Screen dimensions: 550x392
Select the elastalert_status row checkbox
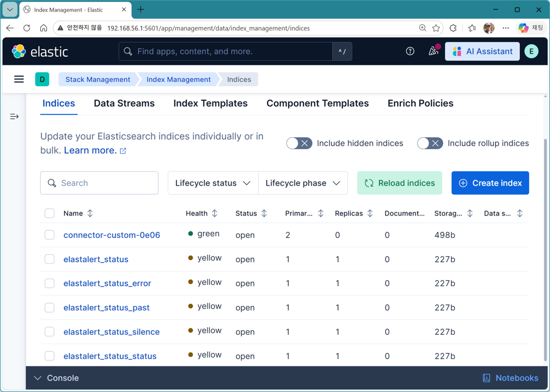pyautogui.click(x=50, y=259)
